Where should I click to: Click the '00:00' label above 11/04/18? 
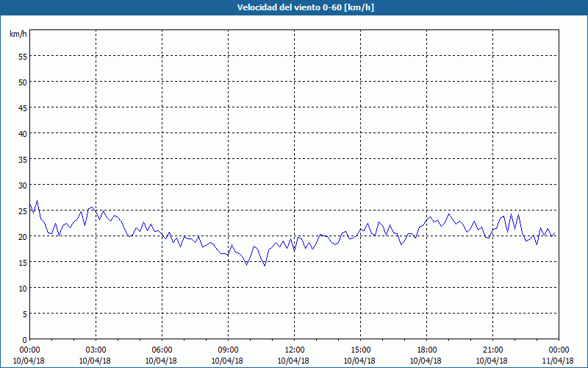(559, 350)
